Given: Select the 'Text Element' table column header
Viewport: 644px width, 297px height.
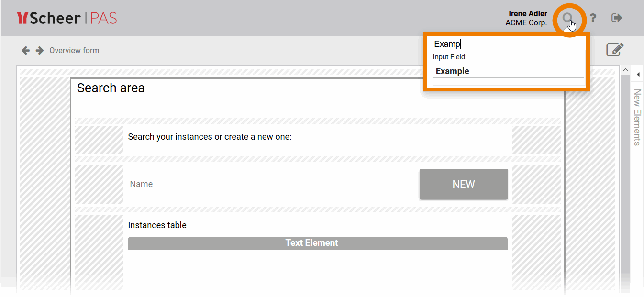Looking at the screenshot, I should point(312,243).
